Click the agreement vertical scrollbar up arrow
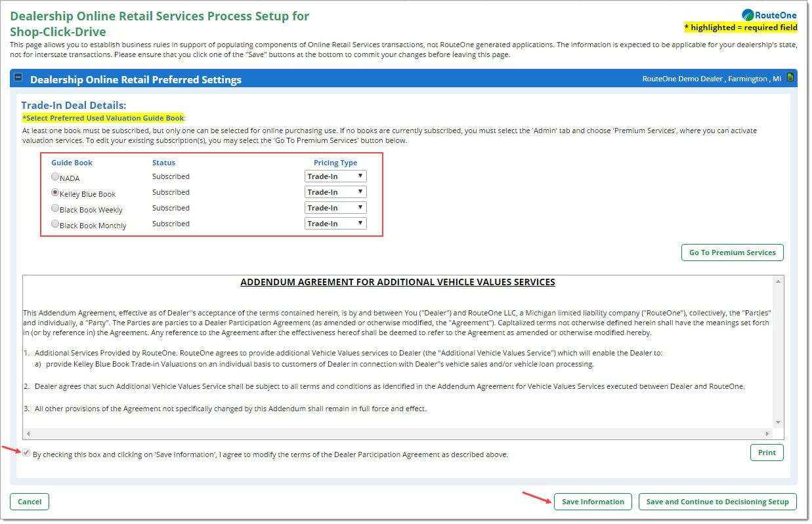The width and height of the screenshot is (812, 524). [778, 281]
